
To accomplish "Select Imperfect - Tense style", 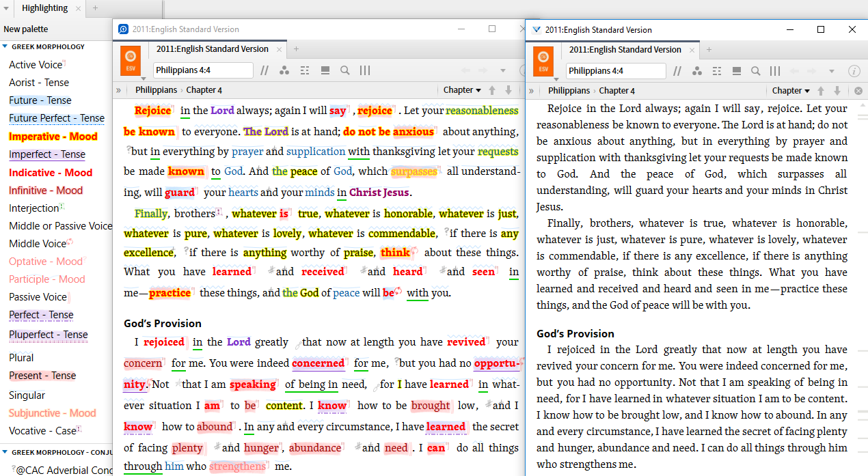I will 47,154.
